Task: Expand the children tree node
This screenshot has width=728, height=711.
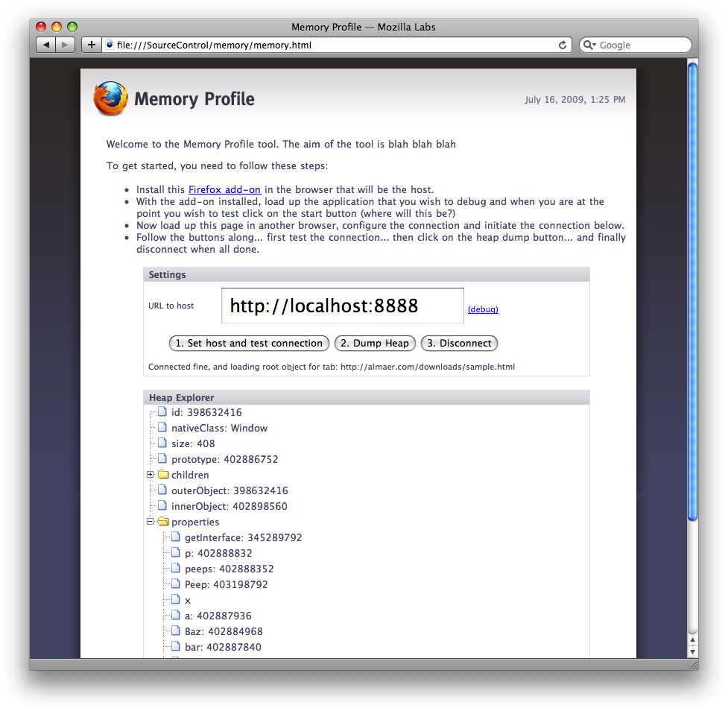Action: [x=151, y=475]
